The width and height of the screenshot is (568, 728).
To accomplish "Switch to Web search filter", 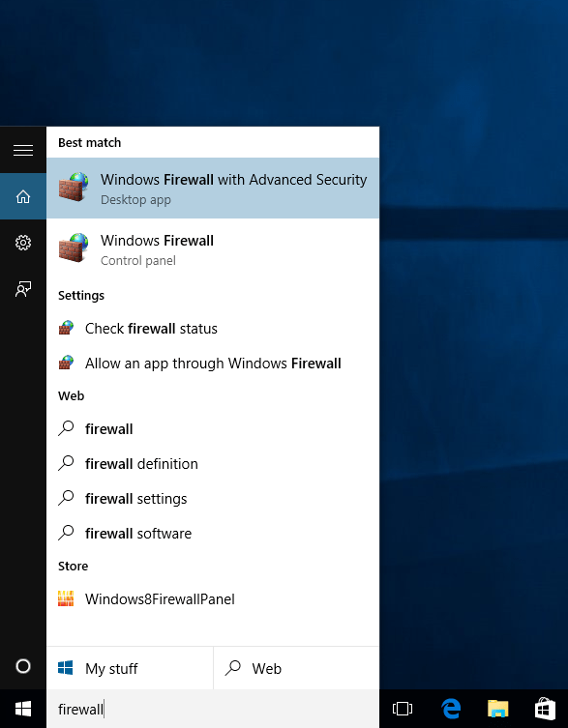I will (296, 668).
